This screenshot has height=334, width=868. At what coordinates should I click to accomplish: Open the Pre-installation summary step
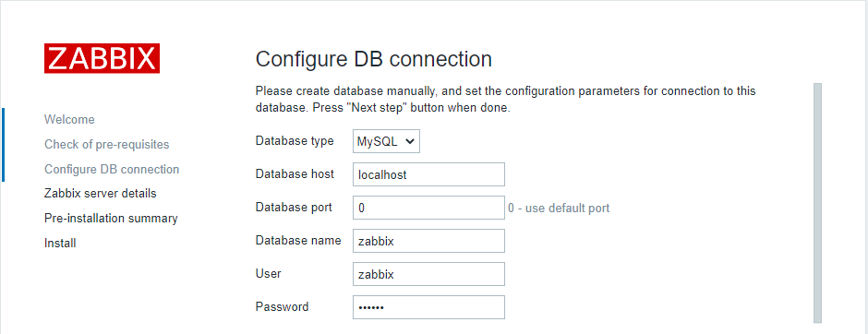(x=111, y=219)
